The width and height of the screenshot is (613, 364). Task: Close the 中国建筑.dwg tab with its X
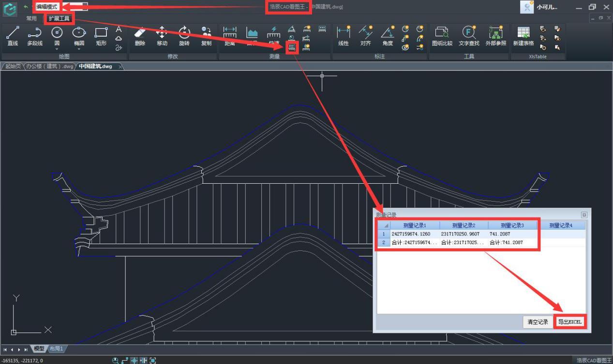click(x=120, y=66)
